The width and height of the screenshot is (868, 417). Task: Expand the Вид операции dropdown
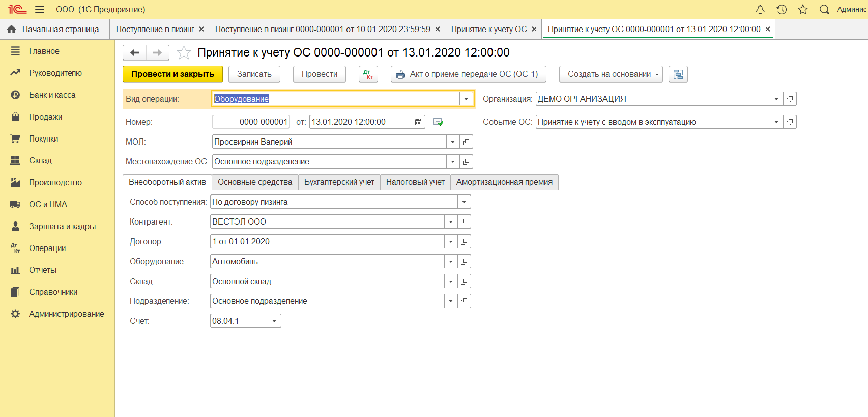pyautogui.click(x=466, y=99)
